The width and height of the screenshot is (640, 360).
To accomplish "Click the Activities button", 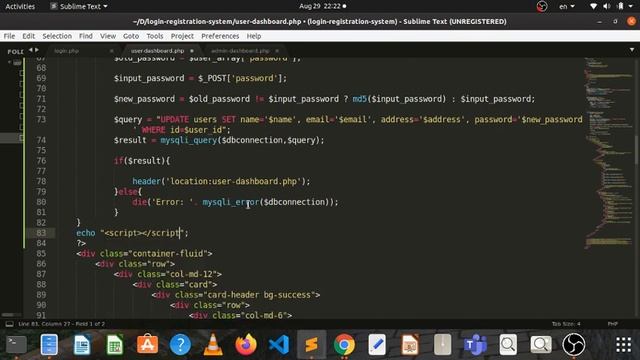I will 20,6.
